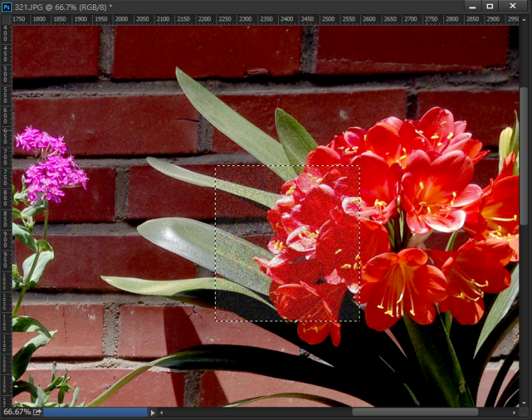The width and height of the screenshot is (532, 420).
Task: Click the horizontal scrollbar right arrow
Action: click(x=514, y=412)
